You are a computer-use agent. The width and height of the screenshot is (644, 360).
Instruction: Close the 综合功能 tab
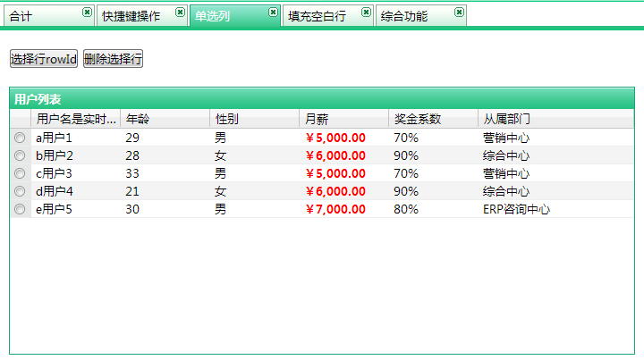(x=459, y=13)
